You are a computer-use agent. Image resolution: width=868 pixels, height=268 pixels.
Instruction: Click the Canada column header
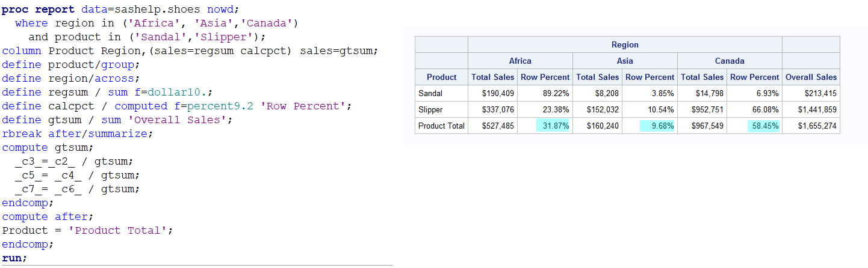pos(730,61)
